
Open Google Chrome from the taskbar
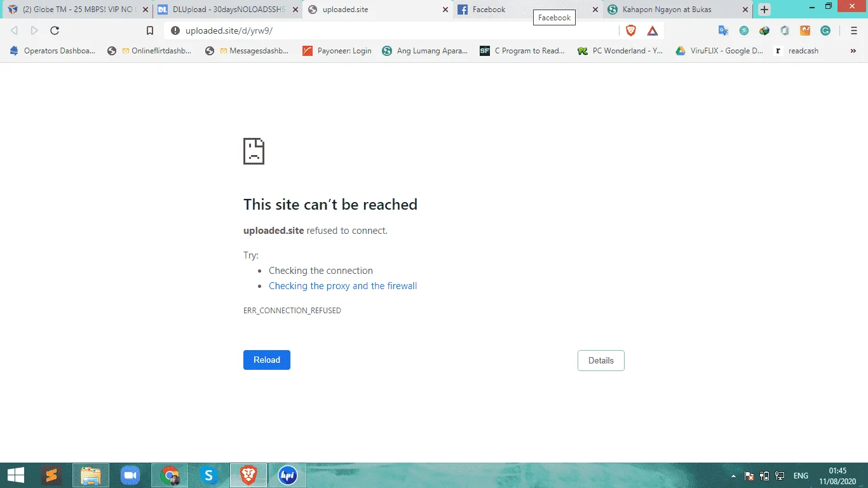tap(170, 475)
